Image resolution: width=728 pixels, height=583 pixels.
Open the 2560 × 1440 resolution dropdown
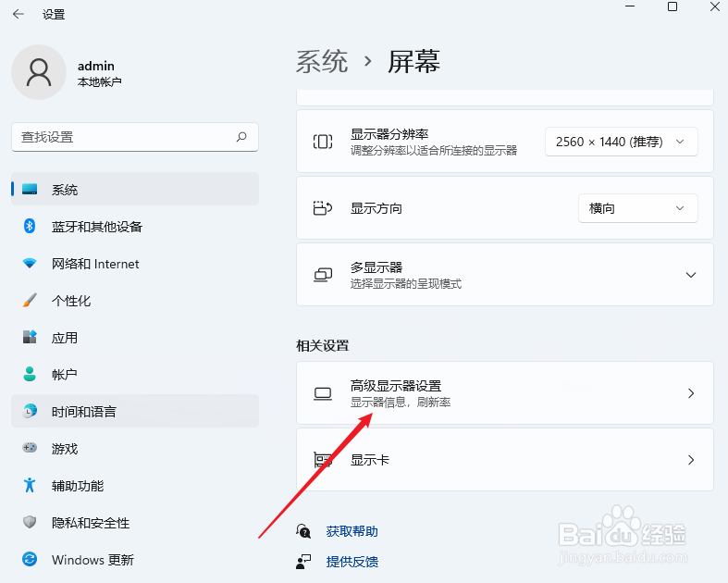coord(622,142)
